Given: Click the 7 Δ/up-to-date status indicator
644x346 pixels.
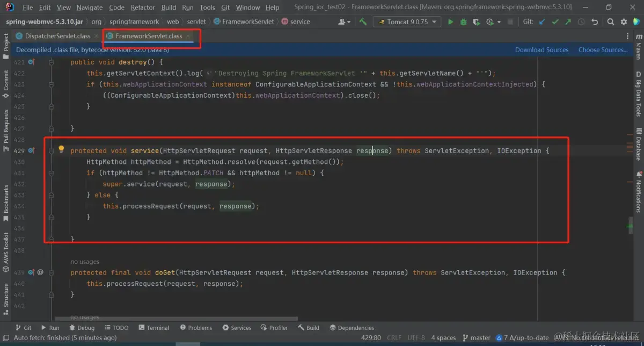Looking at the screenshot, I should [522, 338].
